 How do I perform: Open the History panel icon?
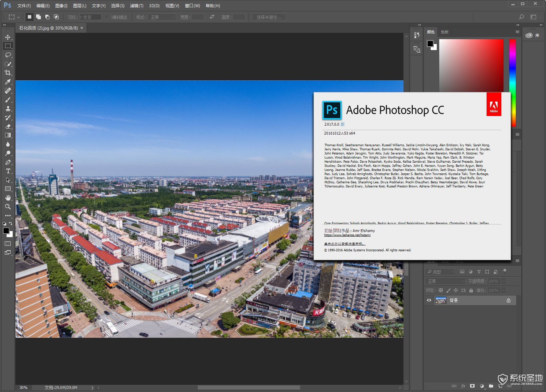click(417, 35)
